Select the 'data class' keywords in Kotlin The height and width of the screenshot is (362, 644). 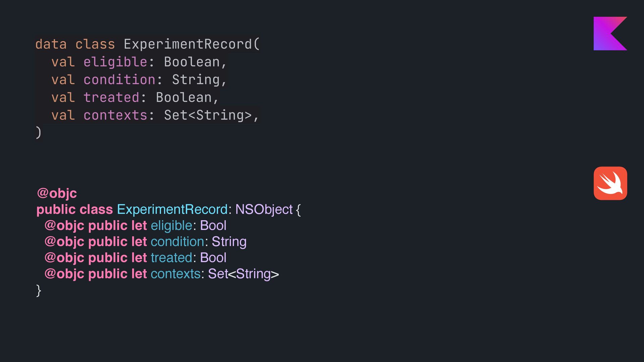click(75, 44)
